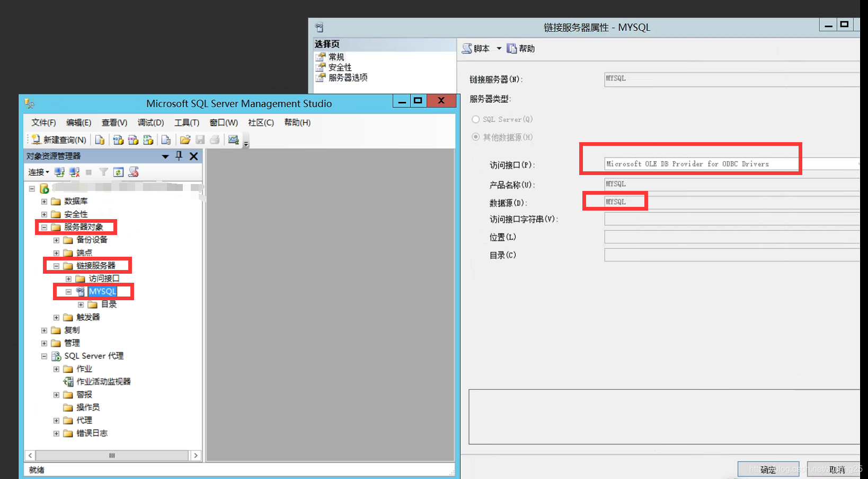Open the 调试(D) menu

150,123
